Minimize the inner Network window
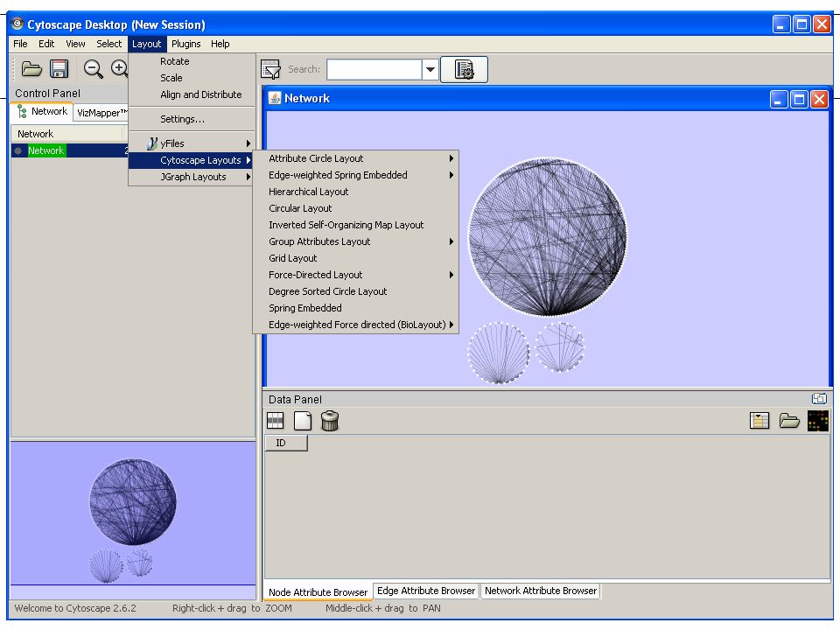 point(779,99)
